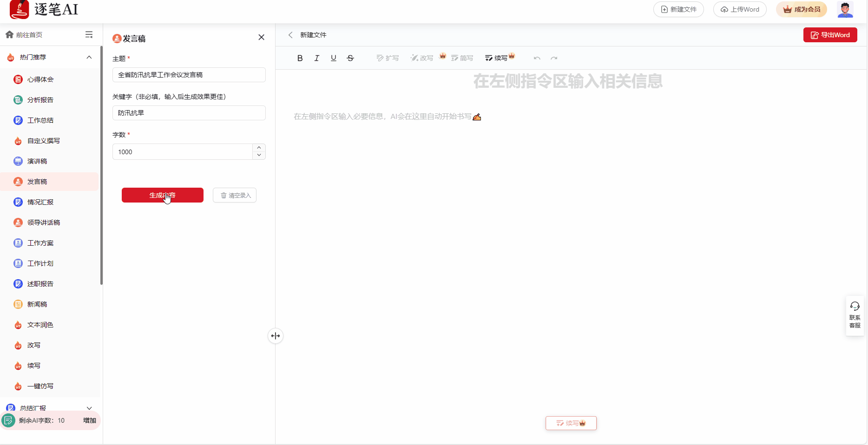Toggle the sidebar collapse hamburger icon
Viewport: 868px width, 445px height.
point(89,35)
